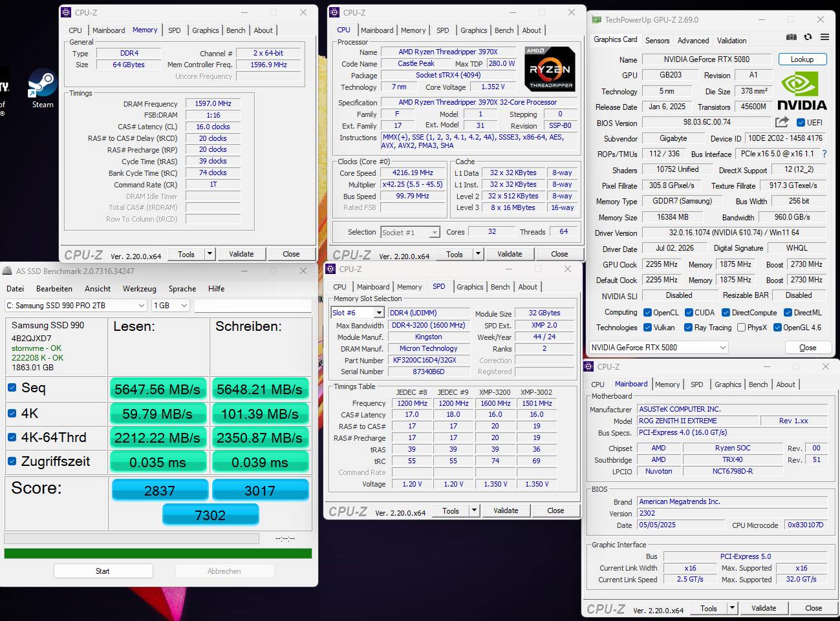Image resolution: width=840 pixels, height=621 pixels.
Task: Switch to Sensors tab in GPU-Z
Action: pyautogui.click(x=658, y=41)
